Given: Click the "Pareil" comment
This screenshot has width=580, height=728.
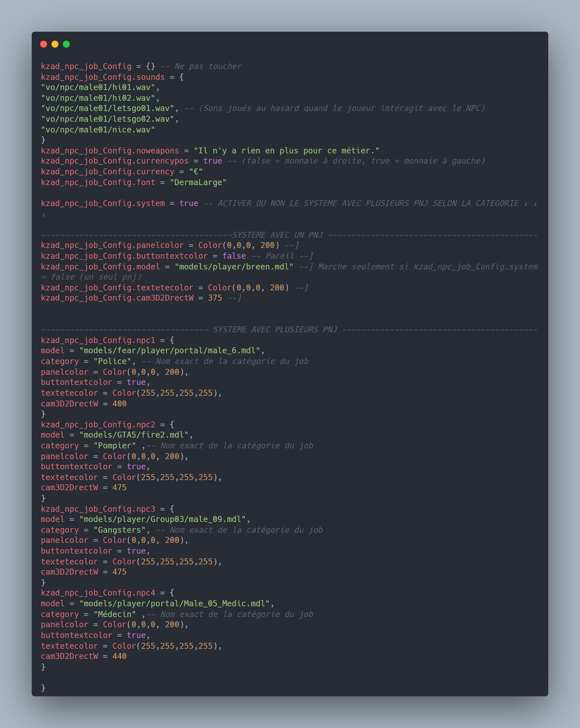Looking at the screenshot, I should pyautogui.click(x=282, y=256).
